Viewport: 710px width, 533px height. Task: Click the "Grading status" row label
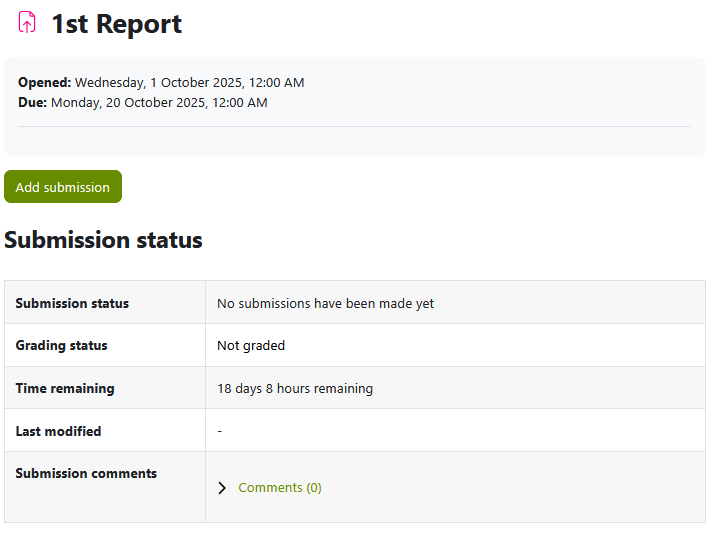[x=61, y=345]
